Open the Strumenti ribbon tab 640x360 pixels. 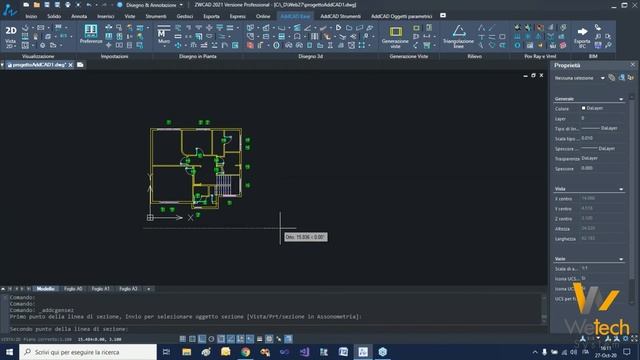pos(156,16)
